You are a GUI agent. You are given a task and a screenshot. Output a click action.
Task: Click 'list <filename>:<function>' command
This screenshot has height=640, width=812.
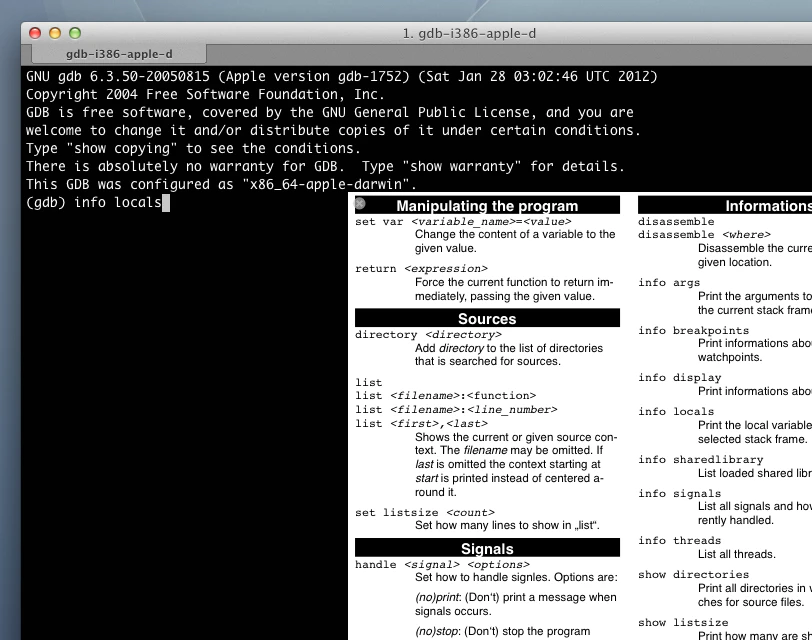click(x=445, y=396)
